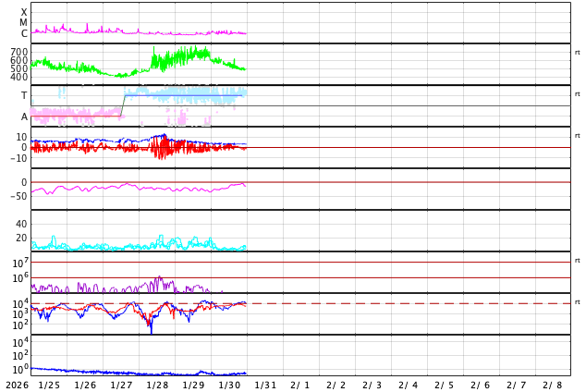Click the 40 tick label on cyan panel
The height and width of the screenshot is (392, 586).
click(20, 224)
